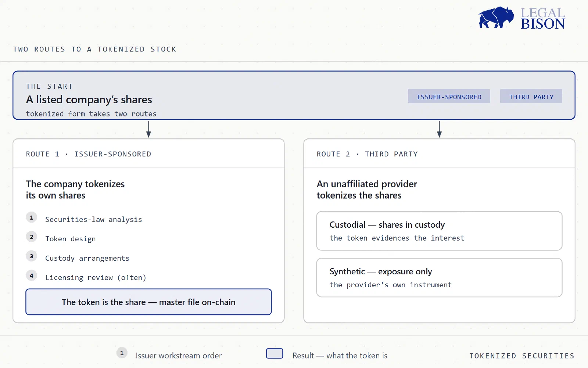Screen dimensions: 588x368
Task: Click "Token design" text
Action: click(x=70, y=239)
